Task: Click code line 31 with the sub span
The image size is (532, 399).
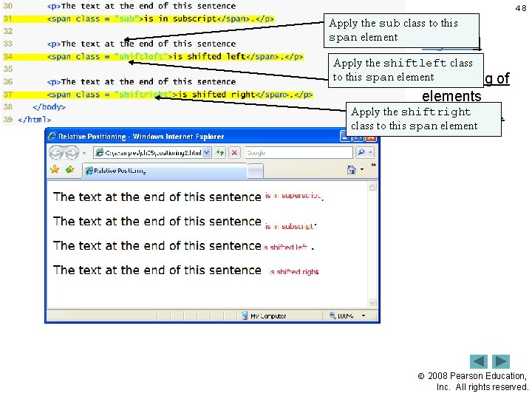Action: [x=160, y=18]
